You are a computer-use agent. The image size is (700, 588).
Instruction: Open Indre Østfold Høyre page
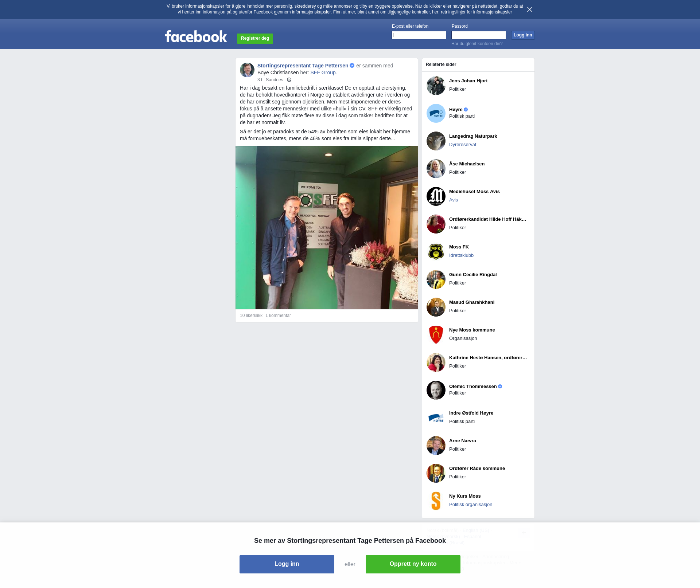pos(471,413)
